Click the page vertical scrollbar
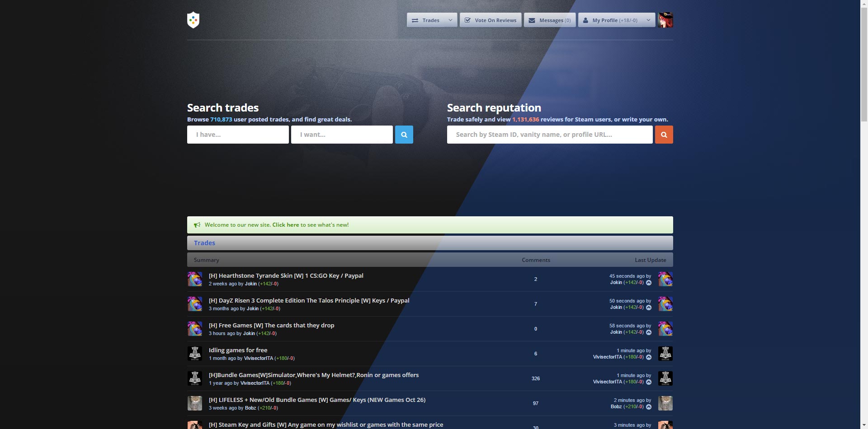The width and height of the screenshot is (868, 429). (863, 214)
